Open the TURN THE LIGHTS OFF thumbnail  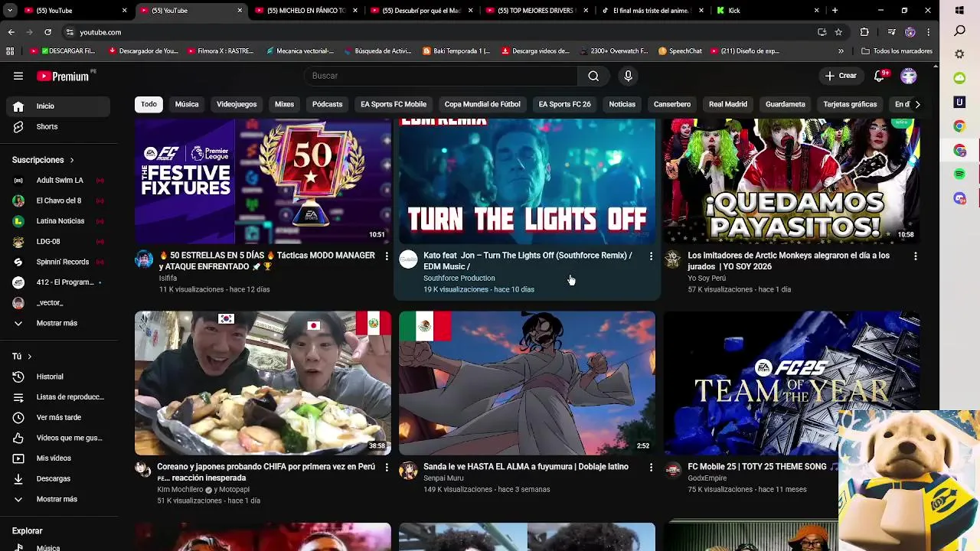tap(528, 181)
